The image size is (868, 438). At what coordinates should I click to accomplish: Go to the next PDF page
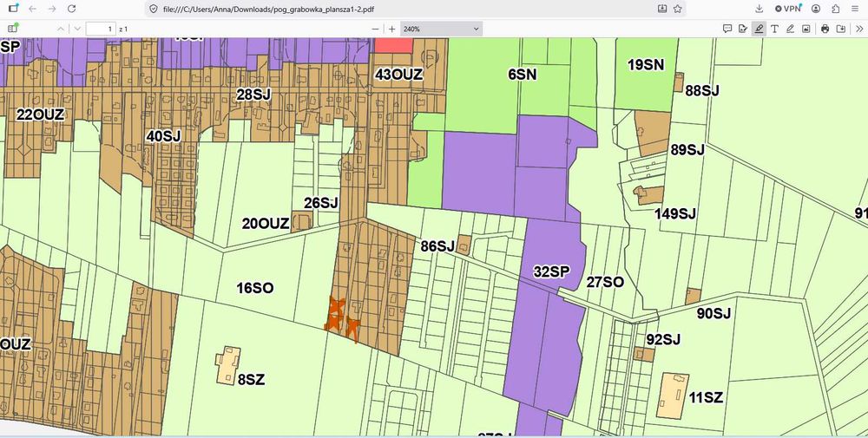(x=77, y=29)
